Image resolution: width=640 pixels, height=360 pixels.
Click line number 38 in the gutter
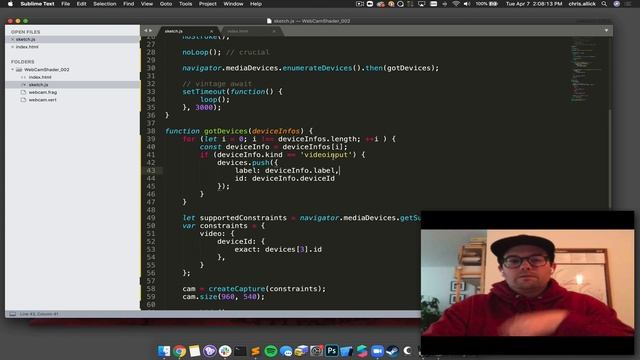click(x=151, y=131)
